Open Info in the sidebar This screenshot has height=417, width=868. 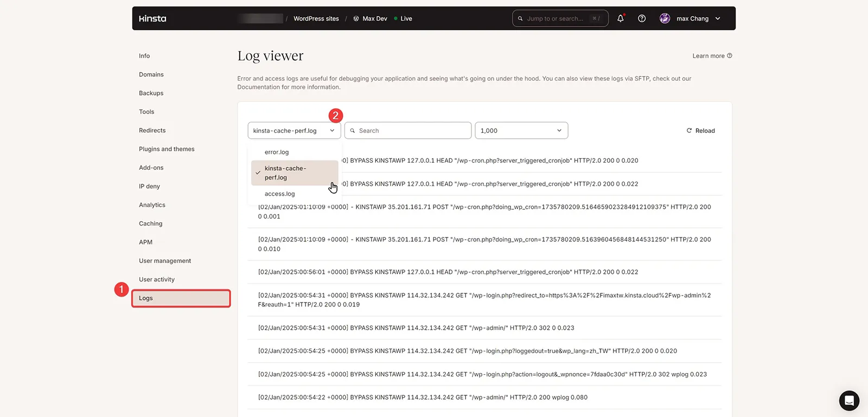[x=144, y=56]
